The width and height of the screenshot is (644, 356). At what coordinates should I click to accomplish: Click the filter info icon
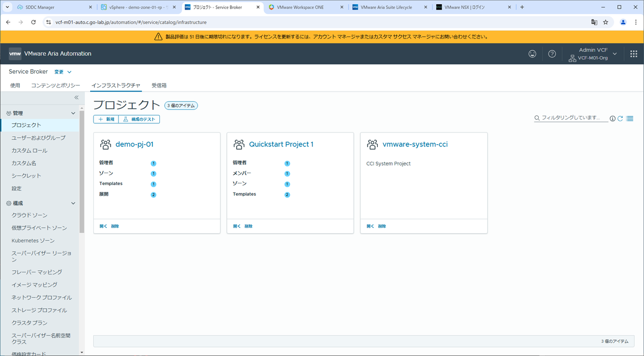(612, 118)
